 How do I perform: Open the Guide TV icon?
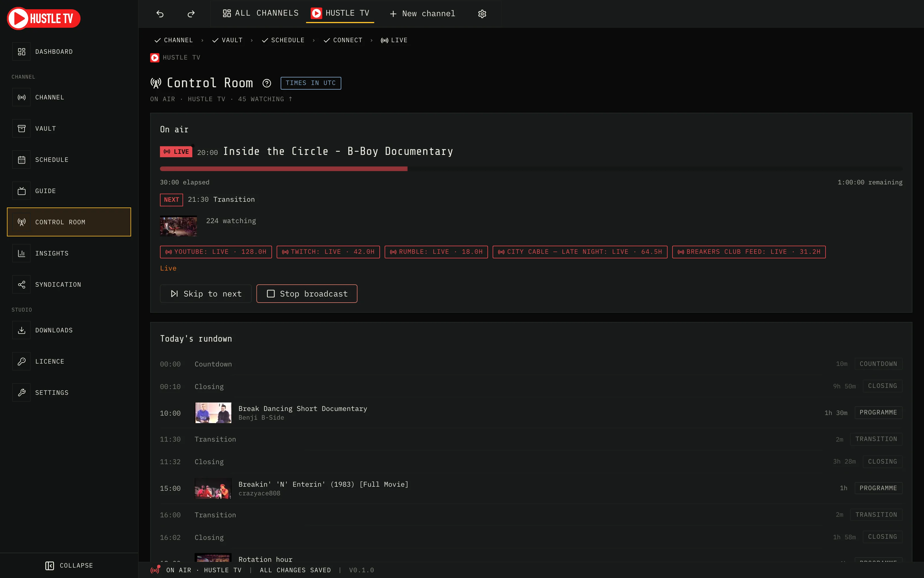[21, 191]
